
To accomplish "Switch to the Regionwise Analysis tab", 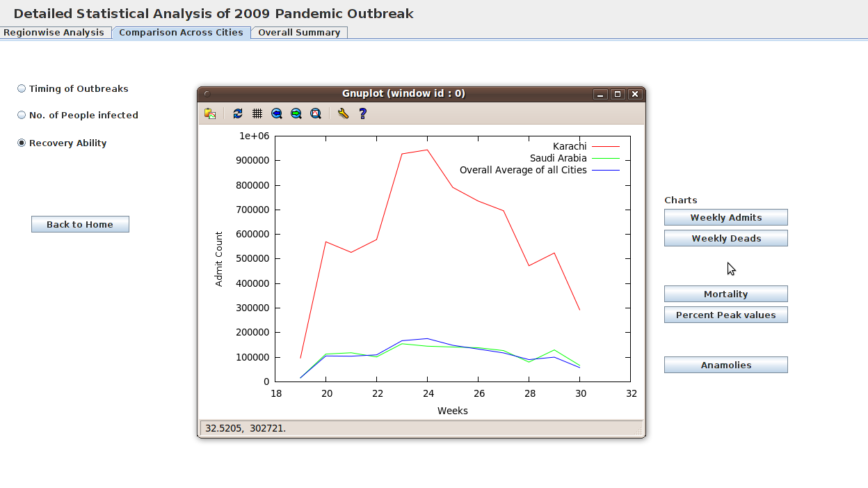I will click(55, 33).
